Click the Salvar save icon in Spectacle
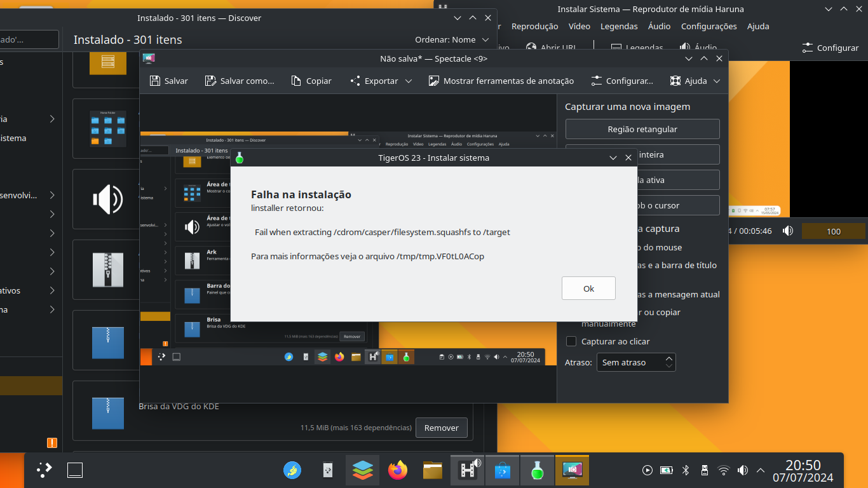Viewport: 868px width, 488px height. pos(155,81)
